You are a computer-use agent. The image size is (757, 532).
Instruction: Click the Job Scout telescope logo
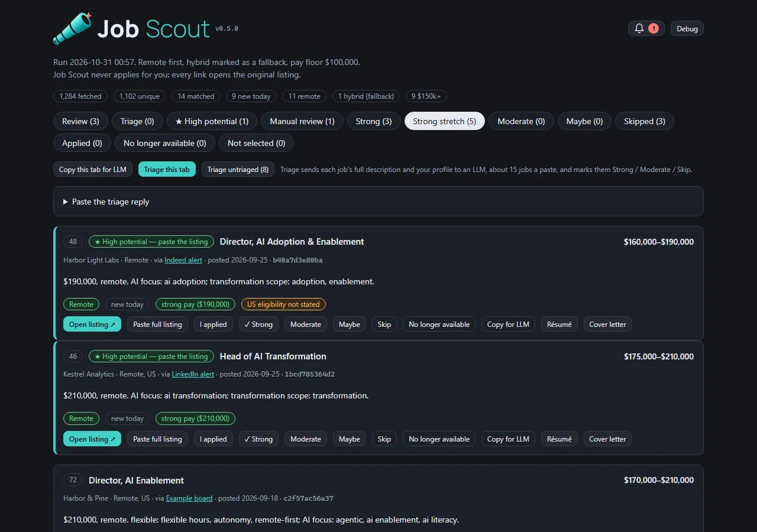[x=73, y=28]
